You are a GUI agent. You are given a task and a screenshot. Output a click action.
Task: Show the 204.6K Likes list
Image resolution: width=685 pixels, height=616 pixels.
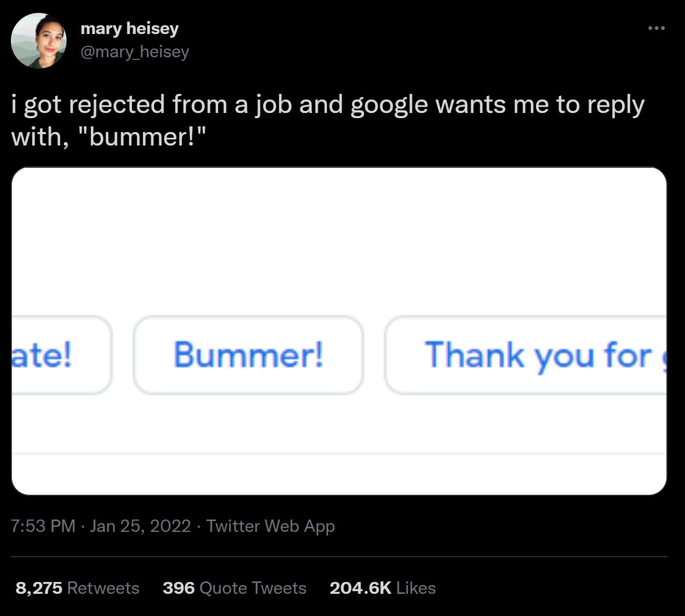(382, 588)
